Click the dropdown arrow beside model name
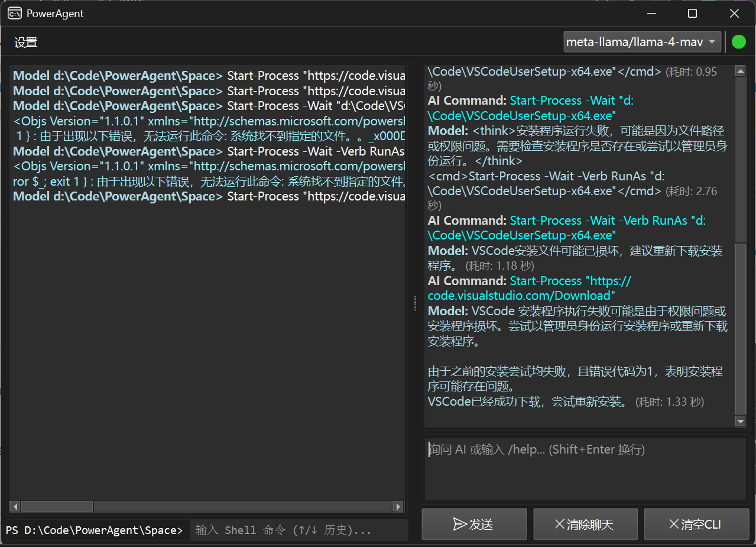Screen dimensions: 756x547 [x=712, y=42]
